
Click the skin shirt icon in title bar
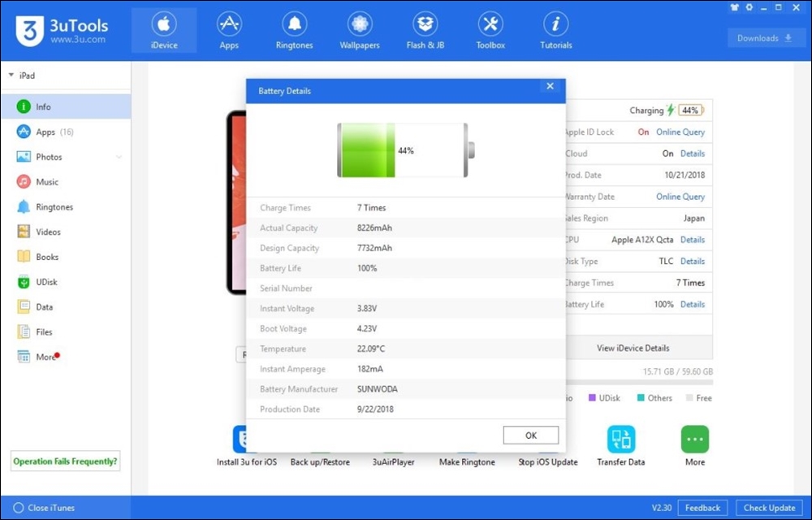point(734,8)
